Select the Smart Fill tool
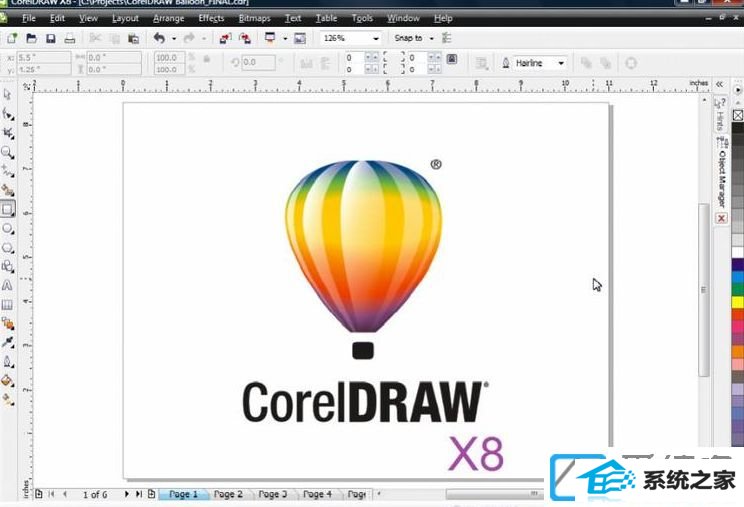This screenshot has width=744, height=507. click(8, 190)
